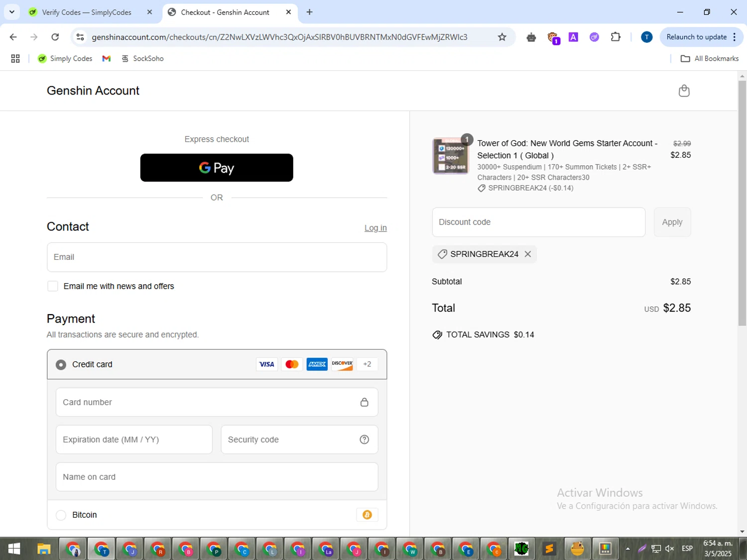Open a new browser tab
Image resolution: width=747 pixels, height=560 pixels.
click(x=309, y=12)
